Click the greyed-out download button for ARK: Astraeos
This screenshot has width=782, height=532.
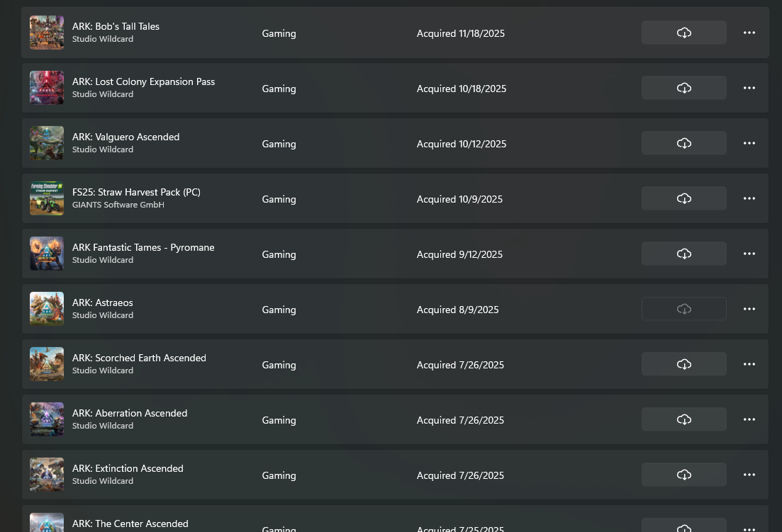point(683,310)
